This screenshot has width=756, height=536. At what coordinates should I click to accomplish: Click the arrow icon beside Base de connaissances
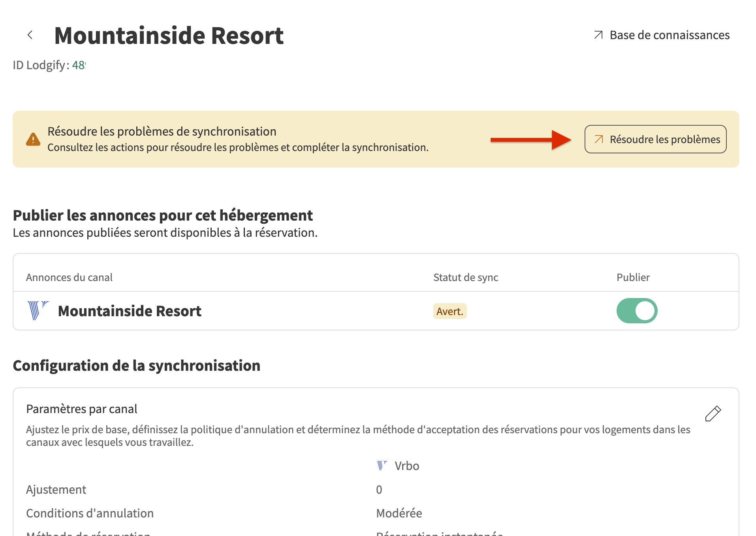click(598, 35)
